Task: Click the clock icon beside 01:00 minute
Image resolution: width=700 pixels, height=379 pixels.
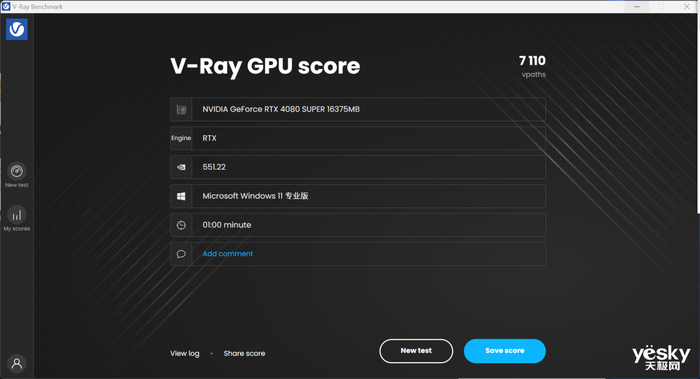Action: (181, 225)
